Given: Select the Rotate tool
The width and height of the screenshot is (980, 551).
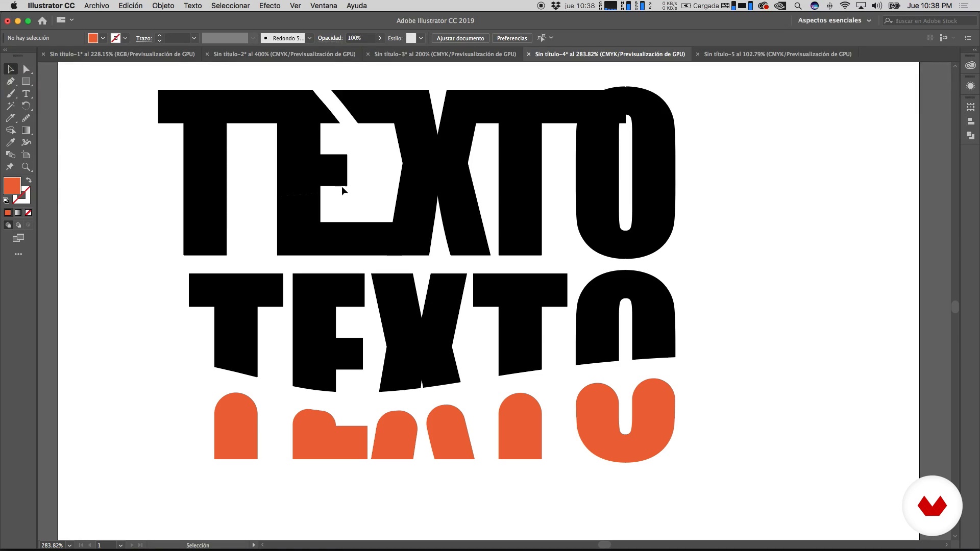Looking at the screenshot, I should [27, 106].
